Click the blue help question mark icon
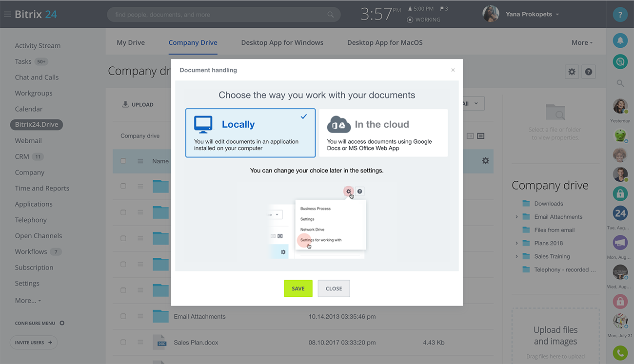Image resolution: width=634 pixels, height=364 pixels. (x=620, y=15)
